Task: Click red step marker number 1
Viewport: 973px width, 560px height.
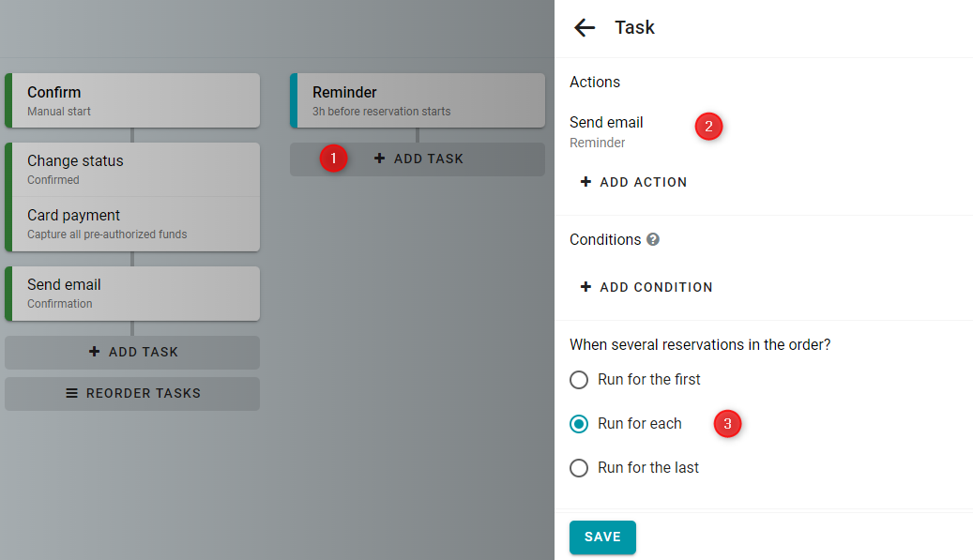Action: point(333,159)
